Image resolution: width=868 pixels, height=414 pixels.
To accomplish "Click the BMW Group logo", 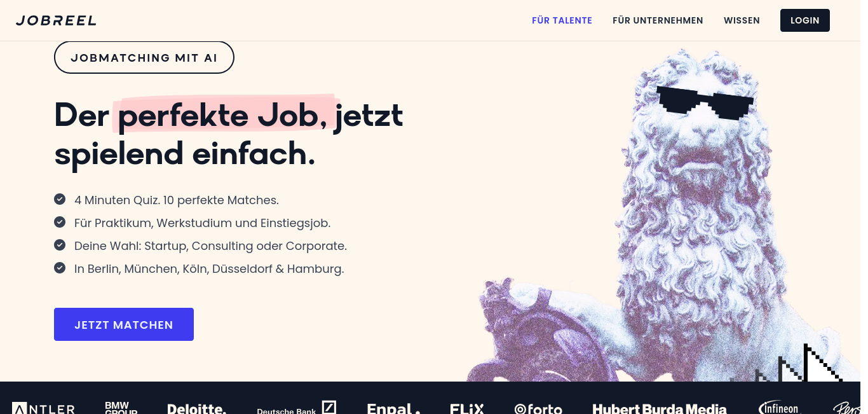I will (121, 408).
